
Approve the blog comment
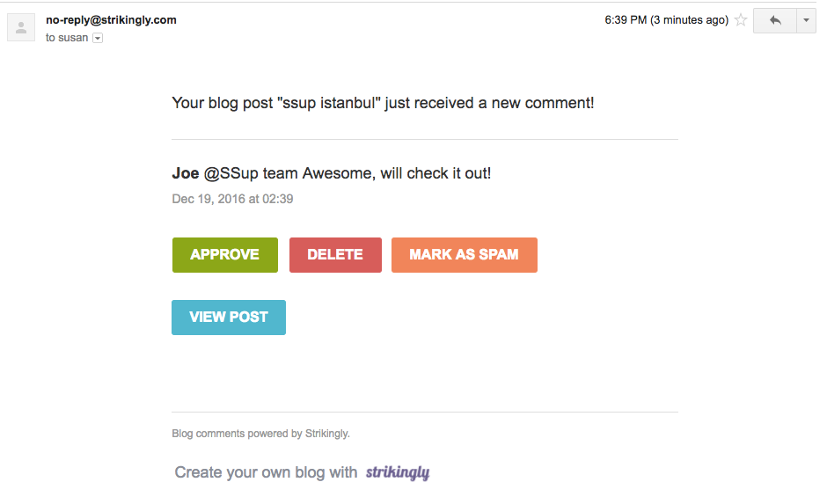tap(224, 255)
